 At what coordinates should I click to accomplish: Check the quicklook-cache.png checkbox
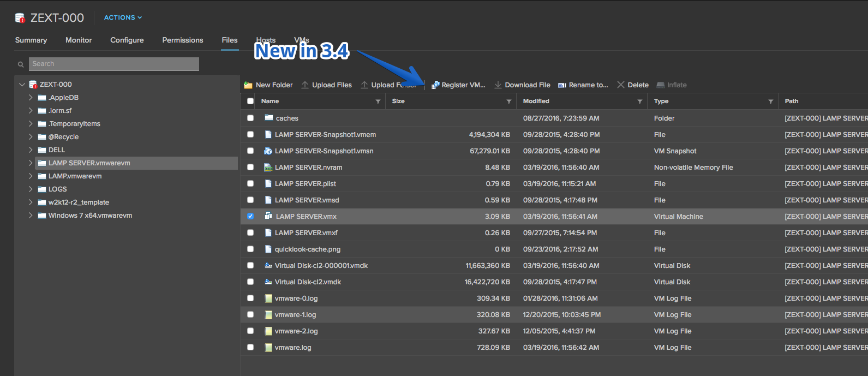(250, 249)
